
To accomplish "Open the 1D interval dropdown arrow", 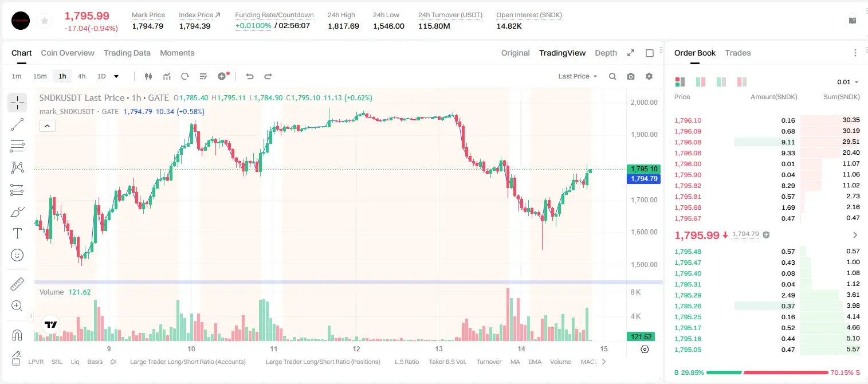I will click(x=116, y=76).
